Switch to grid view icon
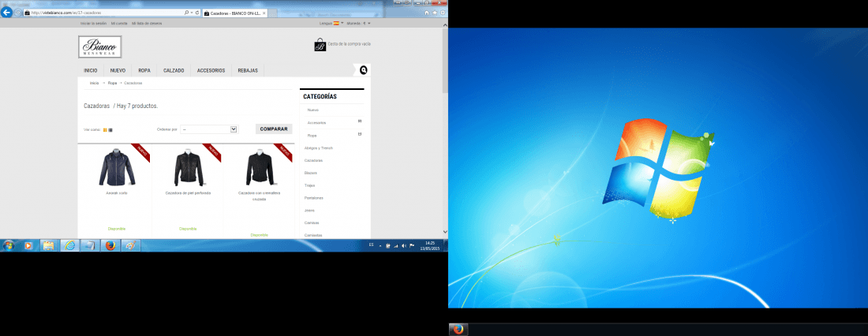 pos(105,130)
